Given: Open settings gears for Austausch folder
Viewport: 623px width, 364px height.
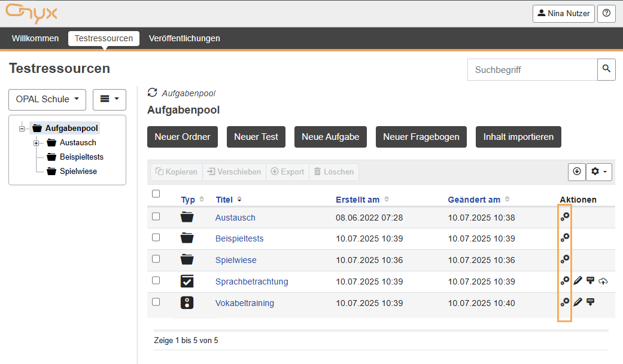Looking at the screenshot, I should pyautogui.click(x=565, y=217).
